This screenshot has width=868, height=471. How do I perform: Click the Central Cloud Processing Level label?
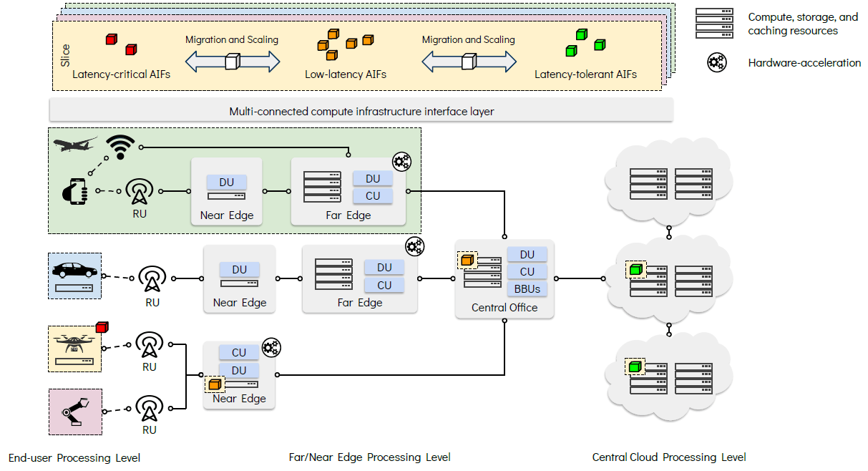point(668,457)
